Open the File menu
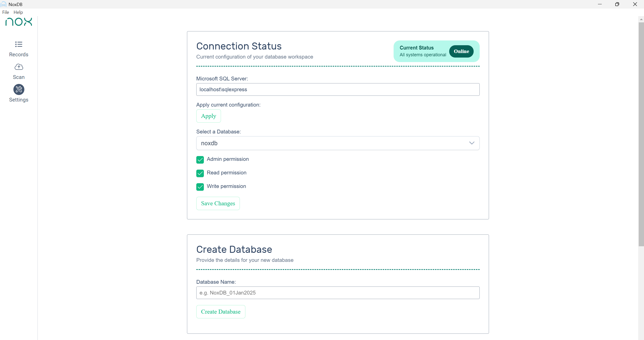The height and width of the screenshot is (340, 644). pos(6,12)
